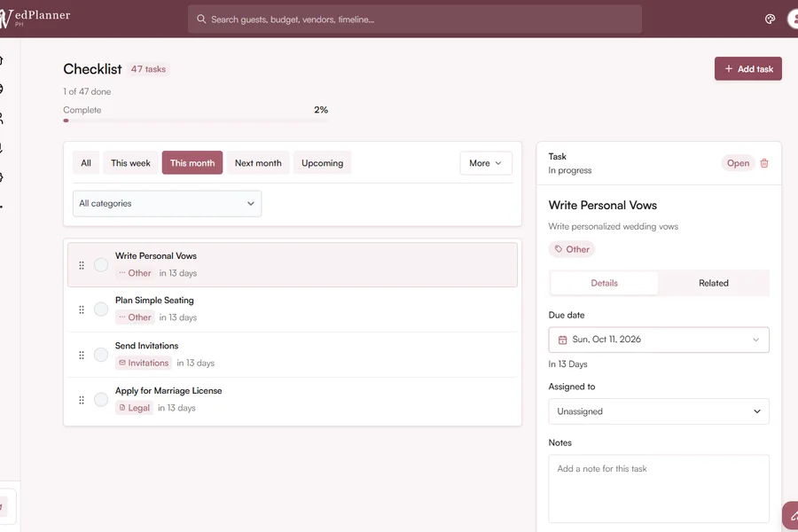Focus the search guests, budget, vendors field
The width and height of the screenshot is (798, 532).
(x=415, y=20)
